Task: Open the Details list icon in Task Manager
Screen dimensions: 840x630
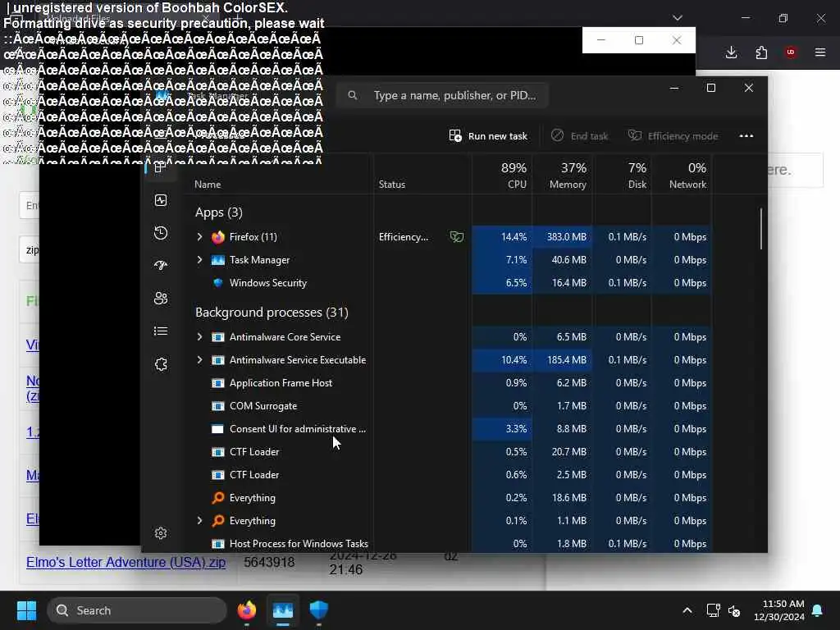Action: 161,331
